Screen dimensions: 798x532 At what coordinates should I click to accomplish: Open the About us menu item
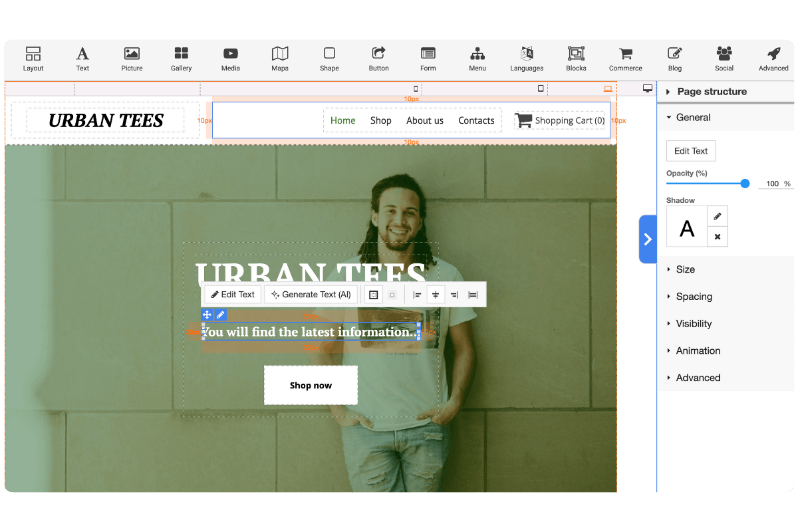click(424, 120)
